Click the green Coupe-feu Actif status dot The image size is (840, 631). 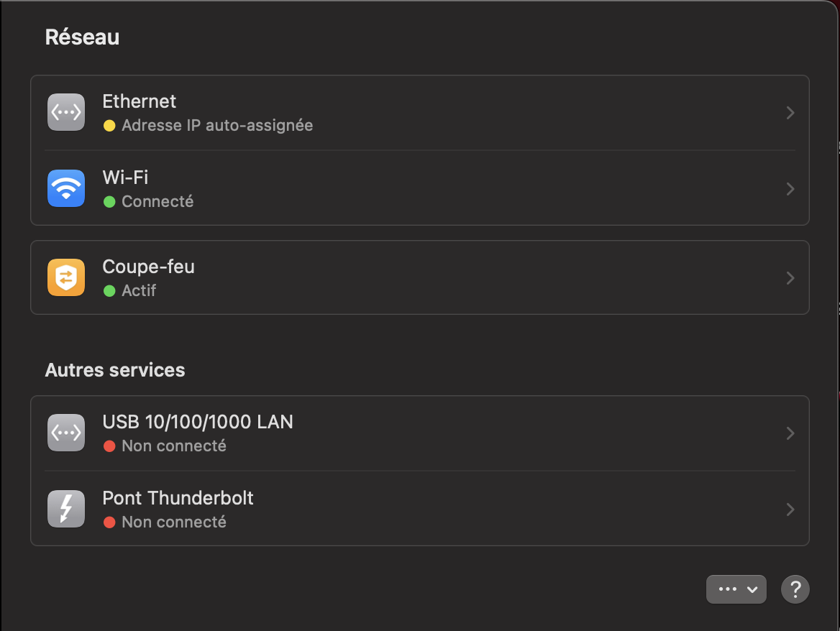click(x=109, y=291)
